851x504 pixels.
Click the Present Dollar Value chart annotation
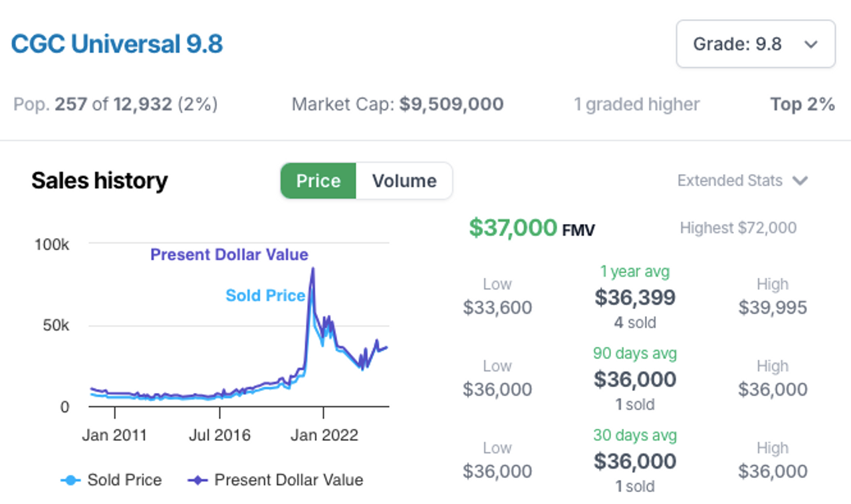click(229, 255)
